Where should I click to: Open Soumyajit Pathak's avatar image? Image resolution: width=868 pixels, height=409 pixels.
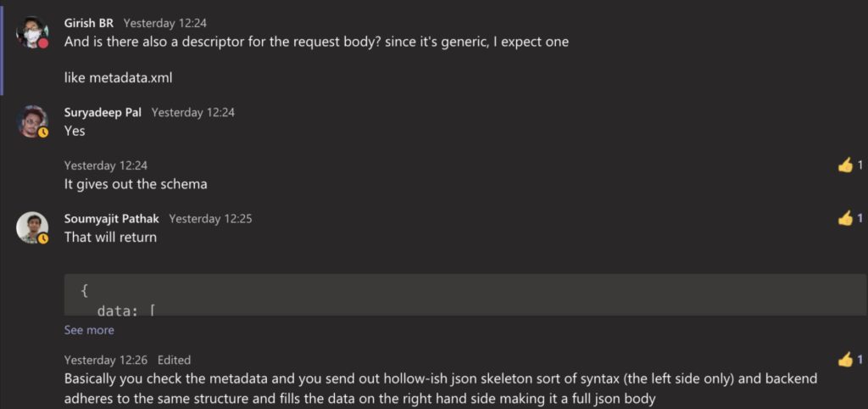tap(32, 227)
